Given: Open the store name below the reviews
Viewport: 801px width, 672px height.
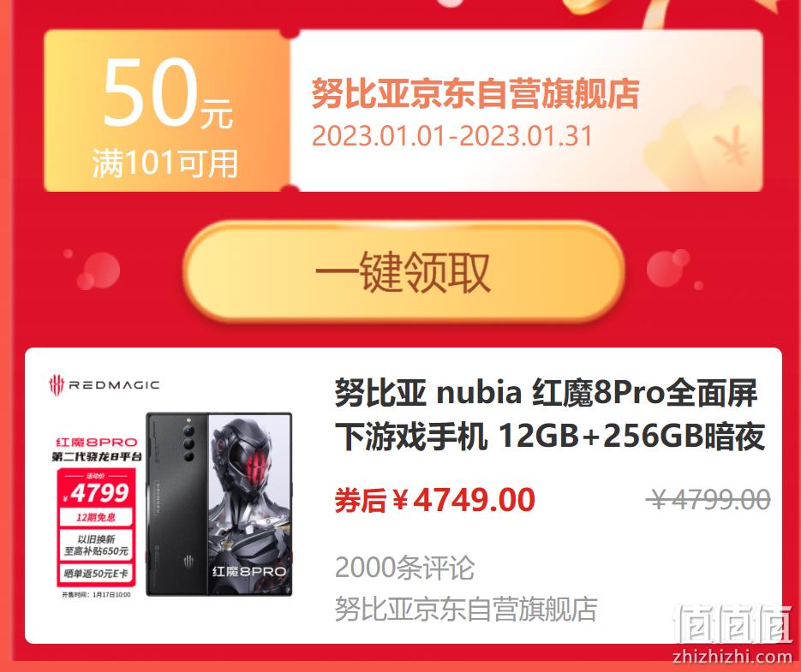Looking at the screenshot, I should pos(466,609).
